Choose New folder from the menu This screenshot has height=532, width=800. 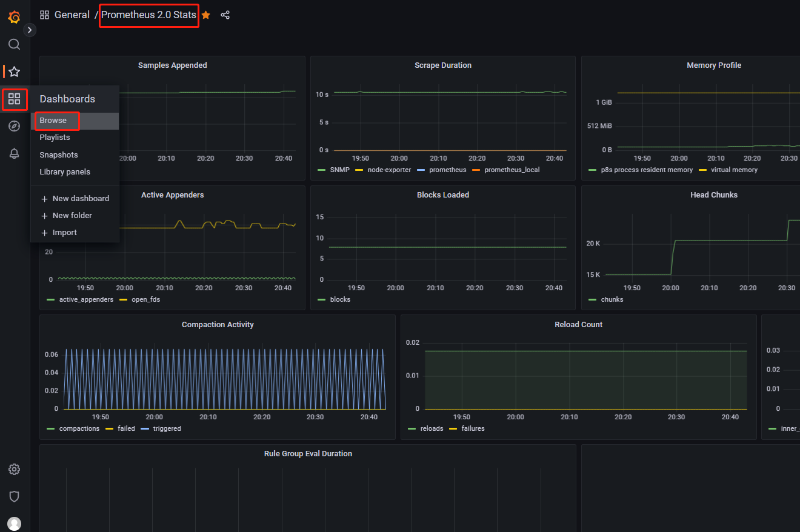pos(75,215)
